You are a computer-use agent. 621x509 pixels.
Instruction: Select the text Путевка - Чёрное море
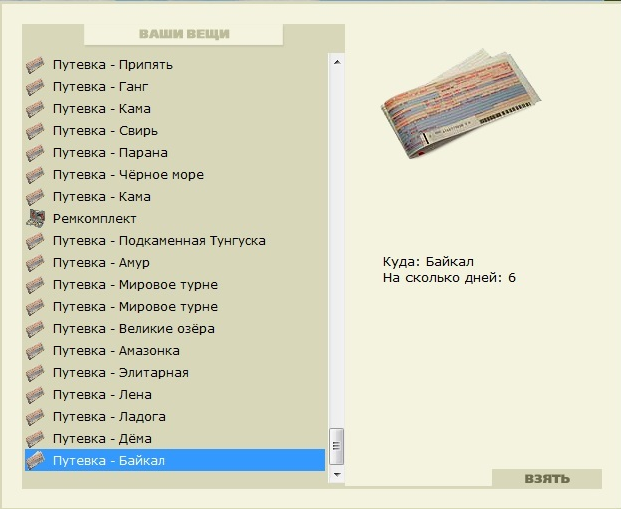tap(128, 175)
